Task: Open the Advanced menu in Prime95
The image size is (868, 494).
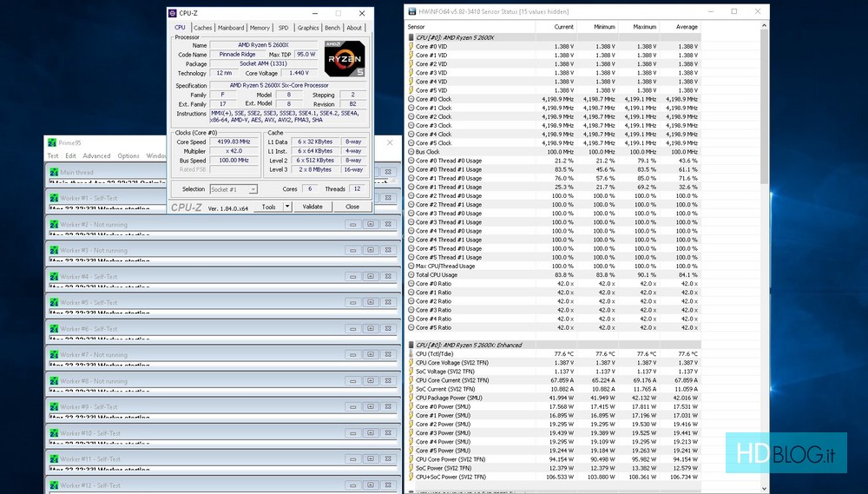Action: 96,156
